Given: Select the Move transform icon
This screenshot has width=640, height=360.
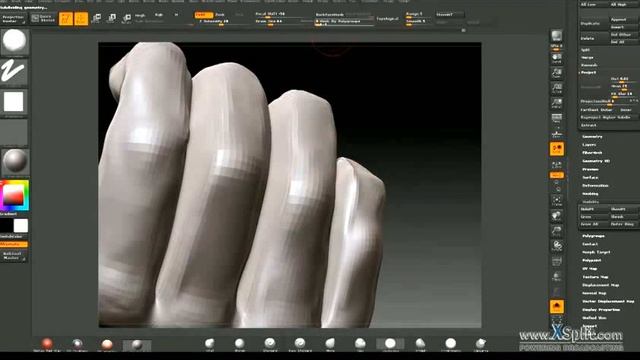Looking at the screenshot, I should click(96, 18).
